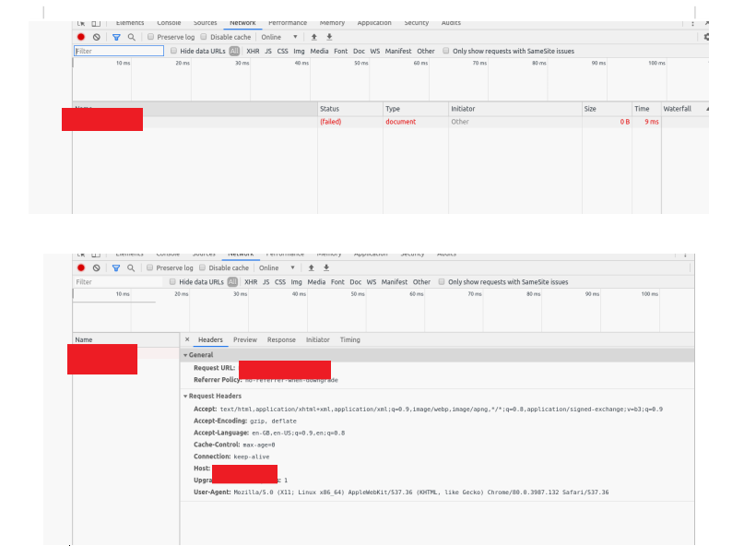The image size is (756, 546).
Task: Click the red document type cell
Action: tap(401, 122)
